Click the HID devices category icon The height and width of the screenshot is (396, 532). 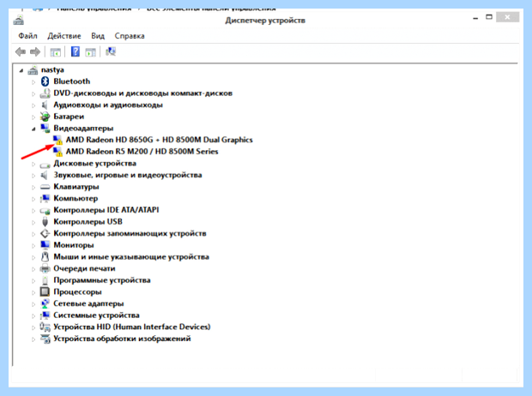45,327
